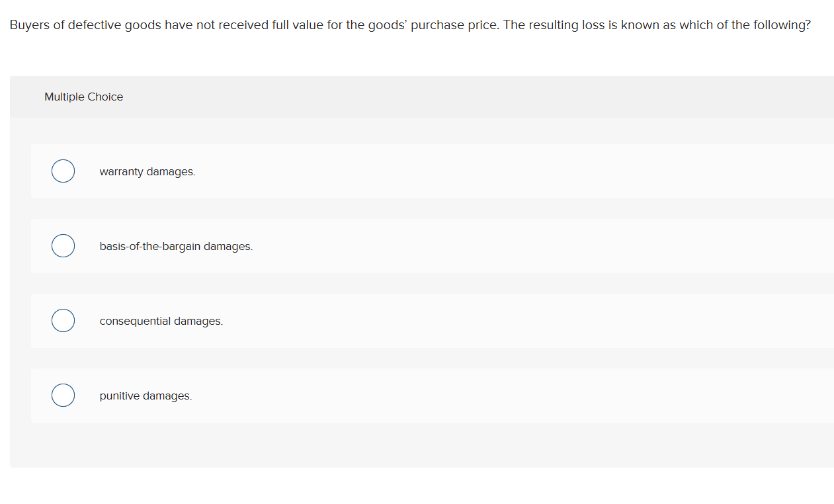Click the Multiple Choice header label
The height and width of the screenshot is (504, 834).
83,97
